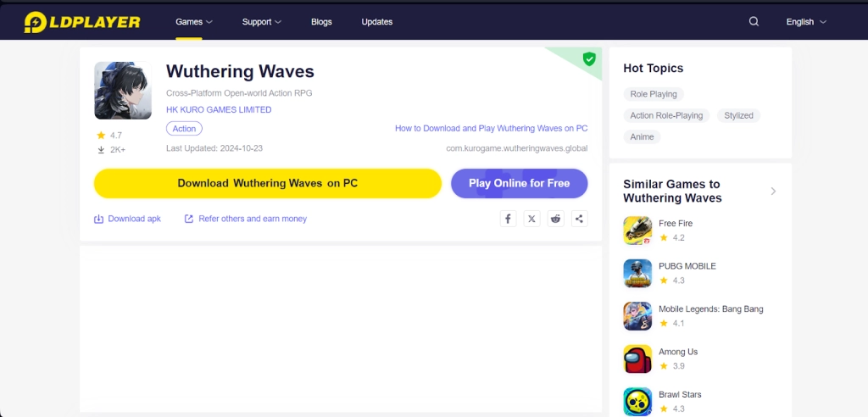
Task: Share on Facebook icon
Action: click(x=508, y=219)
